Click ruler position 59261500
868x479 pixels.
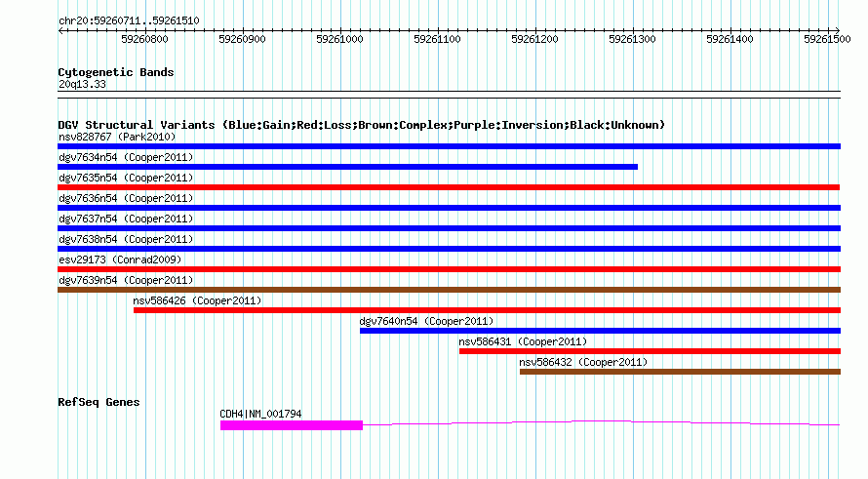(827, 39)
